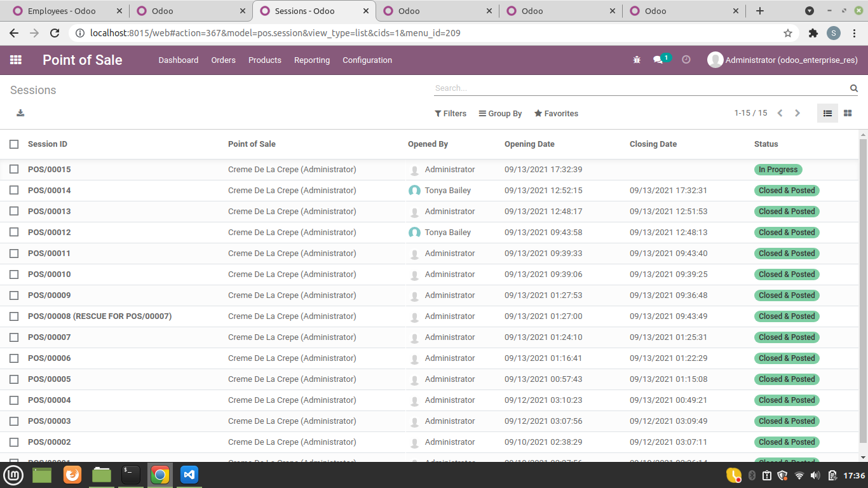Check the select-all sessions checkbox
868x488 pixels.
[x=14, y=144]
